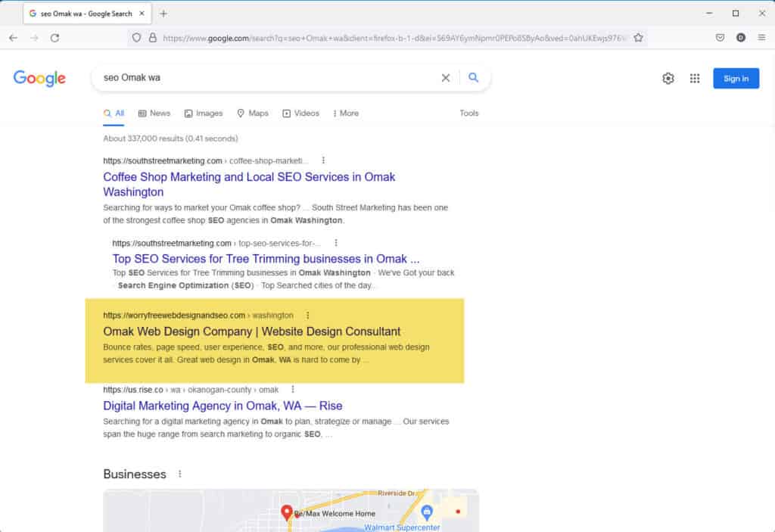Viewport: 775px width, 532px height.
Task: Click the browser forward arrow
Action: coord(34,38)
